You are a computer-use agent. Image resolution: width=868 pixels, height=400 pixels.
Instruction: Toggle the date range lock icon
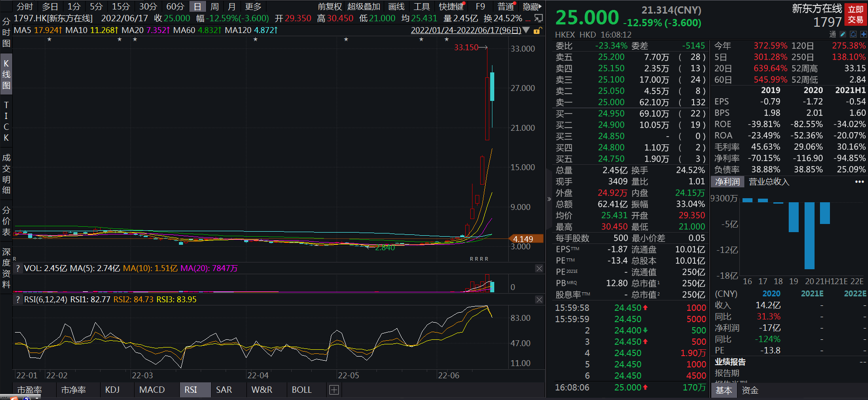(x=537, y=30)
